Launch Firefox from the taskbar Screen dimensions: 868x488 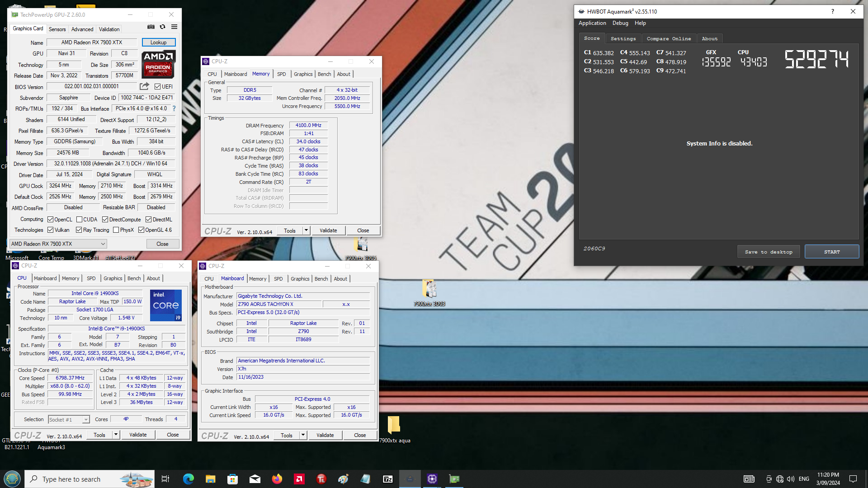pos(277,479)
